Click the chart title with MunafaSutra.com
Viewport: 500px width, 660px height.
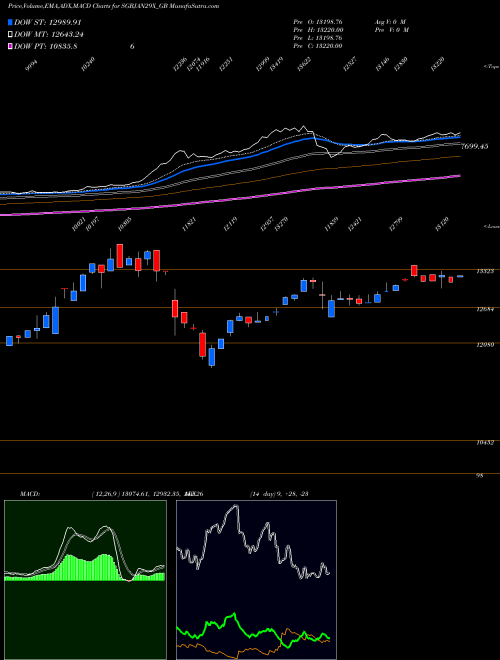pyautogui.click(x=114, y=6)
